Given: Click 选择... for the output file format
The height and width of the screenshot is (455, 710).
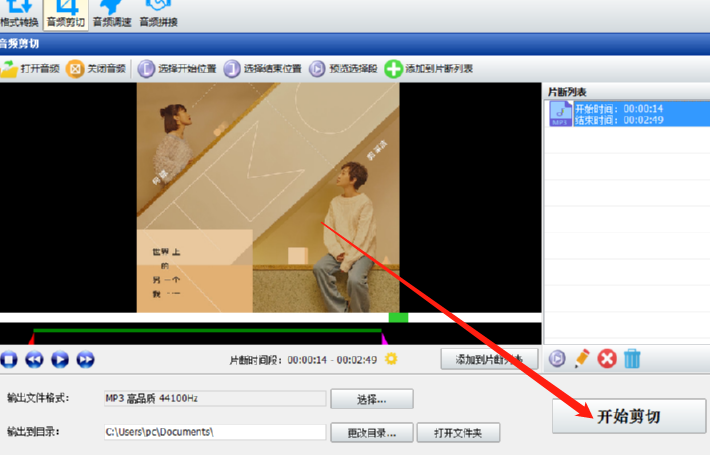Looking at the screenshot, I should [x=372, y=399].
